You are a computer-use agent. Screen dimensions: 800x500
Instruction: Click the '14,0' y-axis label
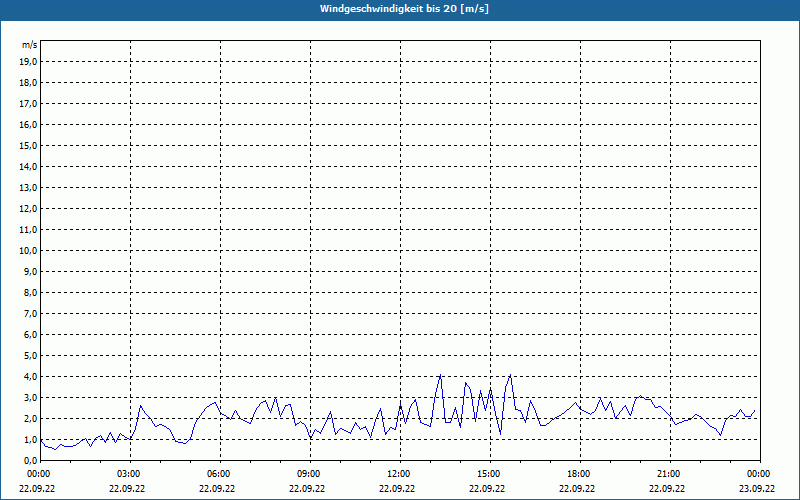point(30,166)
